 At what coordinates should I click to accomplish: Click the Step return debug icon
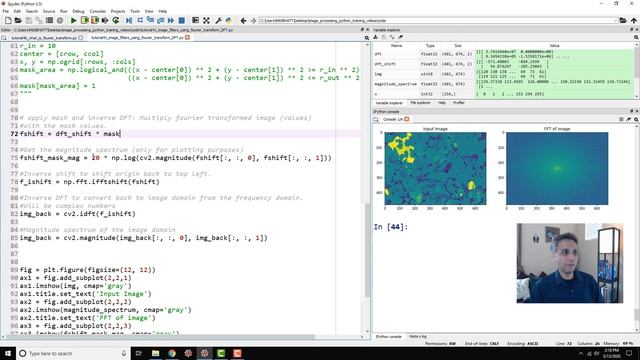coord(160,20)
